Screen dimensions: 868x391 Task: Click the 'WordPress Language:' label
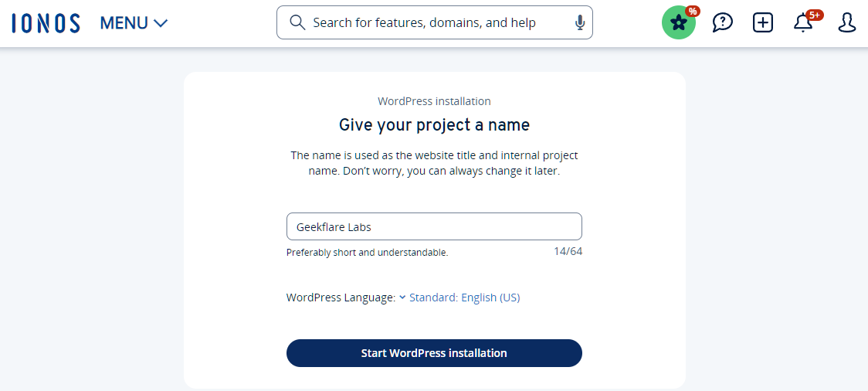(x=341, y=297)
